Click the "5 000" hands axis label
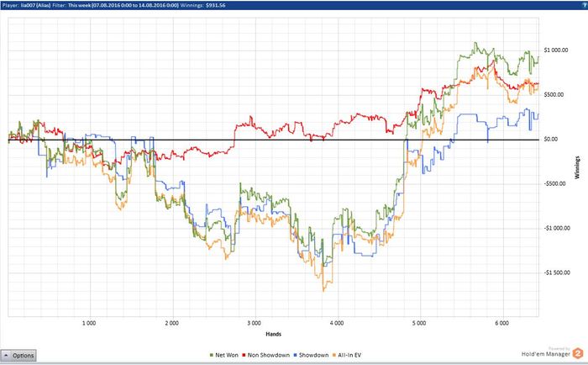 point(419,323)
